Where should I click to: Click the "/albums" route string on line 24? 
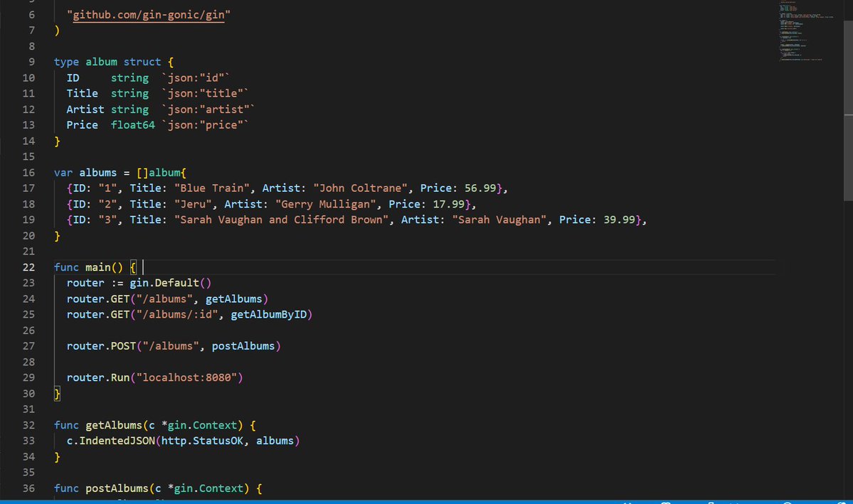pos(164,299)
